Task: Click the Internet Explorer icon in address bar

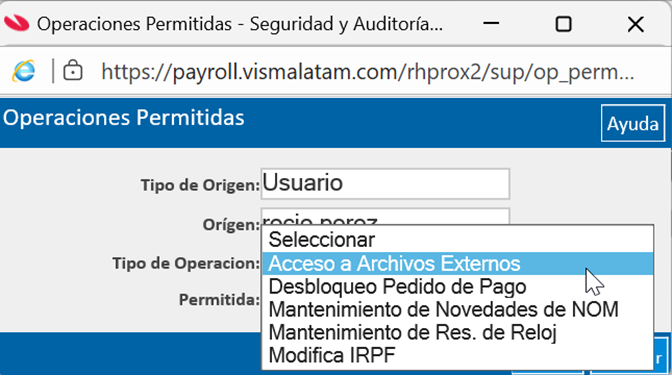Action: click(24, 71)
